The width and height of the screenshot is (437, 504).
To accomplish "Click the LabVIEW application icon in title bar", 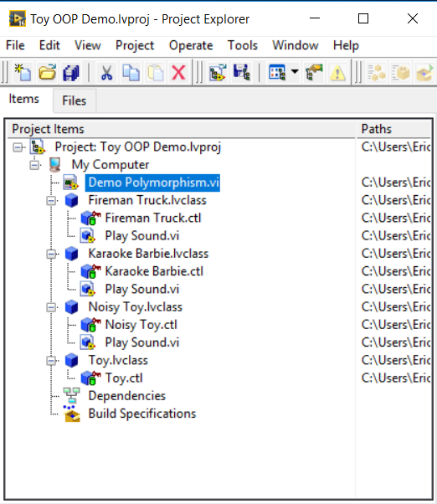I will 18,18.
